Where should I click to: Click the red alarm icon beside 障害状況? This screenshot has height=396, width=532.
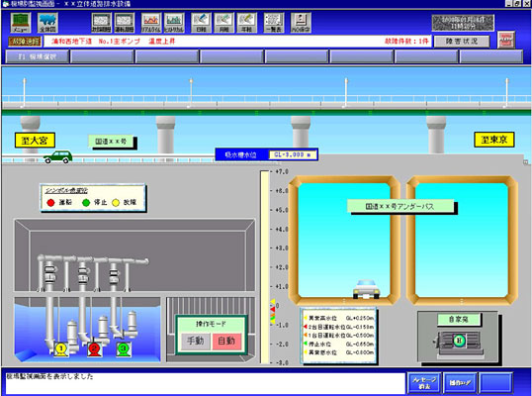click(x=506, y=40)
